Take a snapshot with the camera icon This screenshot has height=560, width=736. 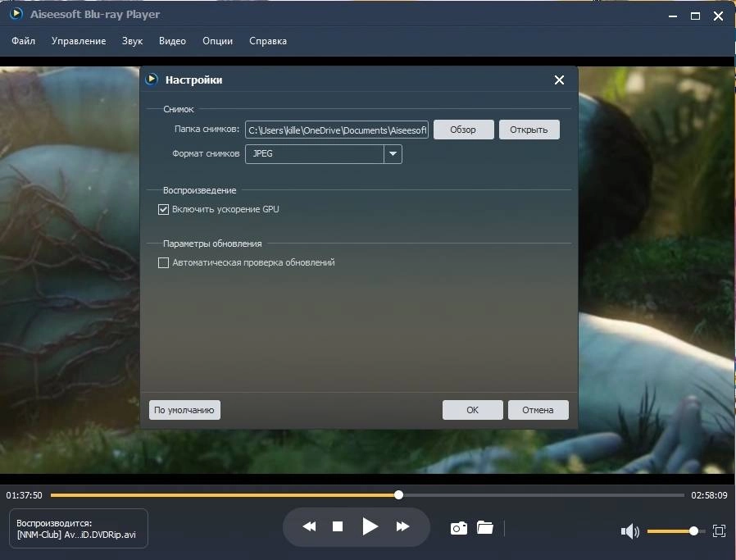(x=459, y=528)
